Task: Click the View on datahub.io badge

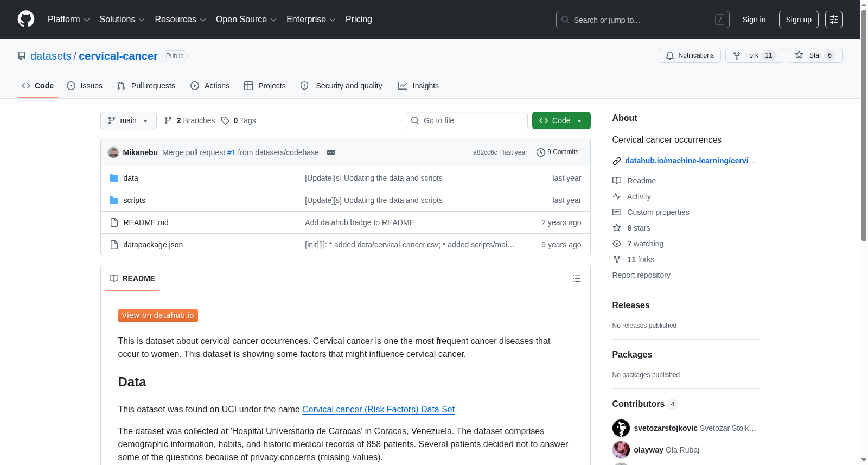Action: point(158,315)
